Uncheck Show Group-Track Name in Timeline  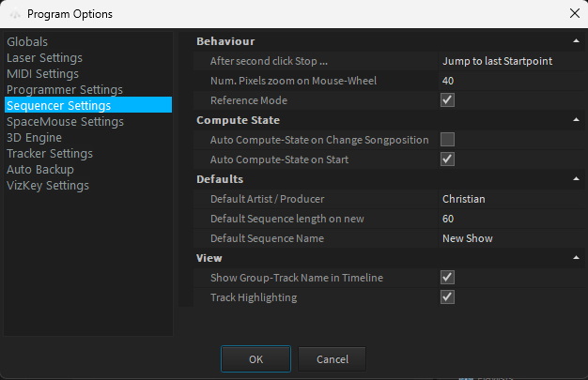[448, 278]
